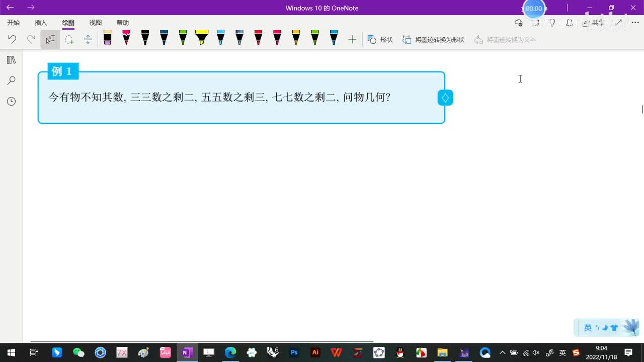Open the 帮助 tab

123,23
